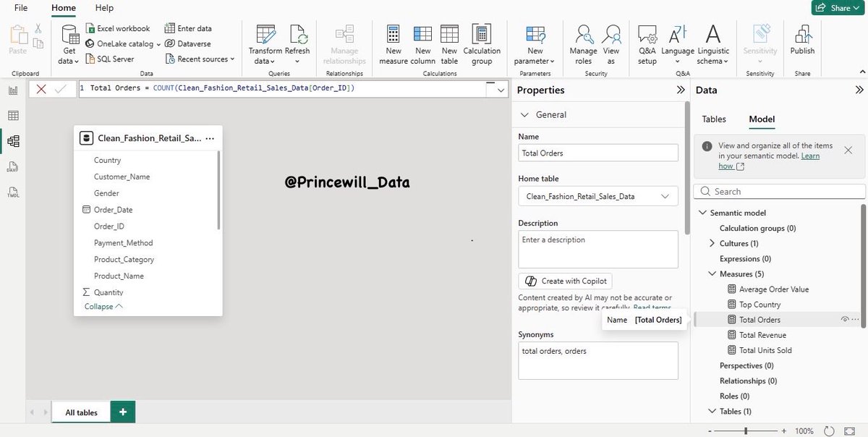Select Total Revenue measure

(762, 335)
